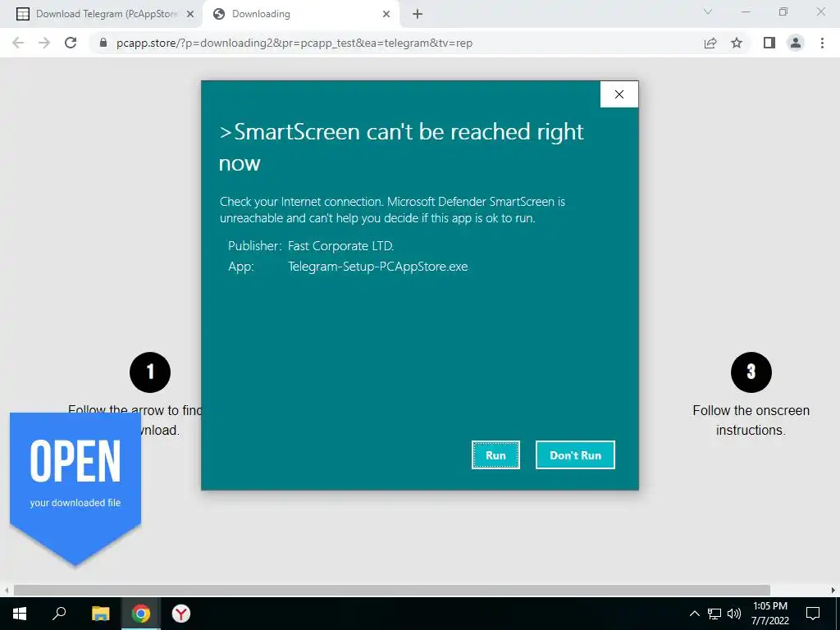840x630 pixels.
Task: Open a new browser tab
Action: pos(418,15)
